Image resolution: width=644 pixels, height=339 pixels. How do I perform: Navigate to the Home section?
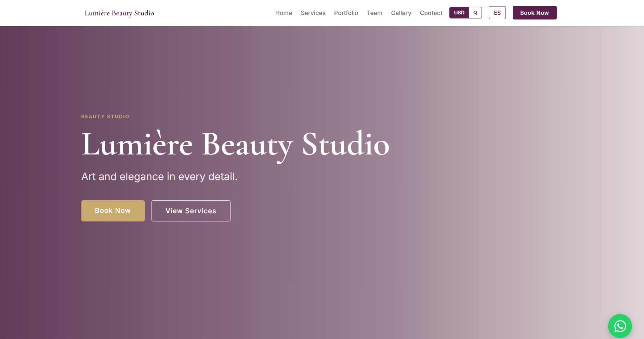coord(283,13)
